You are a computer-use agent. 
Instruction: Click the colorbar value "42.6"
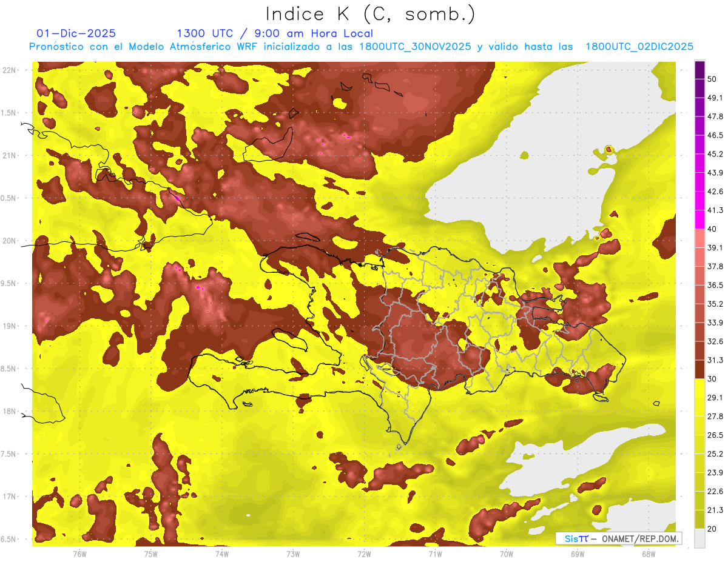point(716,192)
